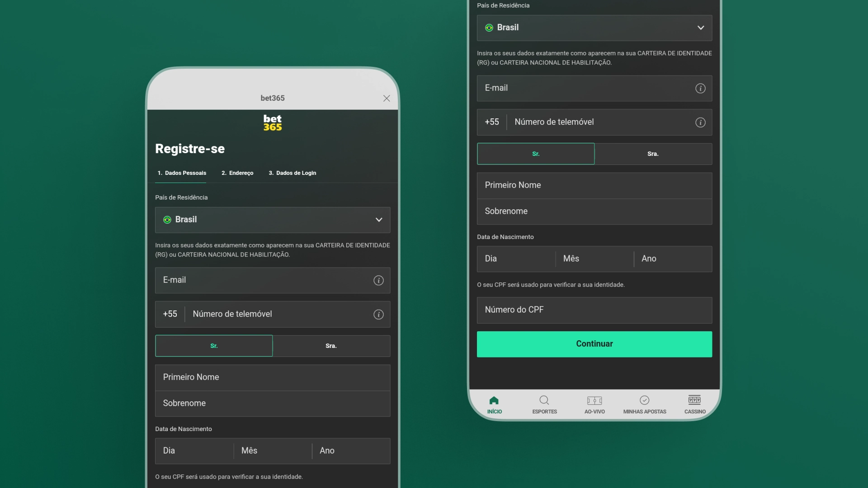Click Brazil flag icon in left phone country field
Viewport: 868px width, 488px height.
click(167, 220)
